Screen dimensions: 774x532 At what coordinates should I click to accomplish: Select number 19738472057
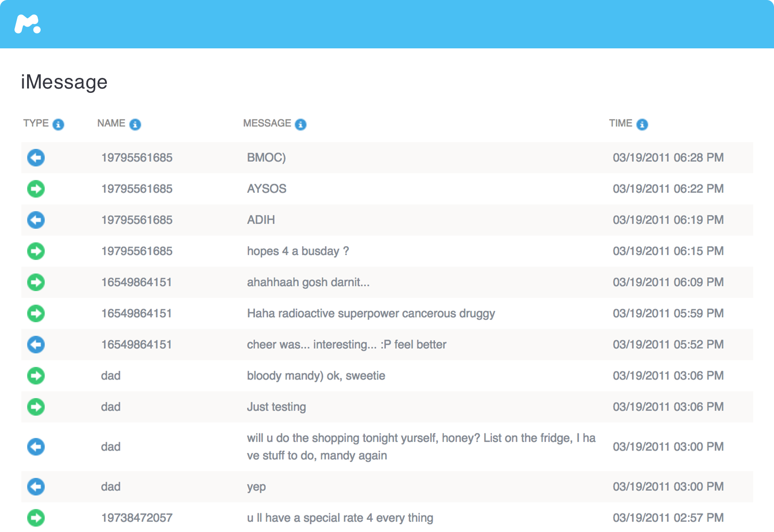coord(137,517)
